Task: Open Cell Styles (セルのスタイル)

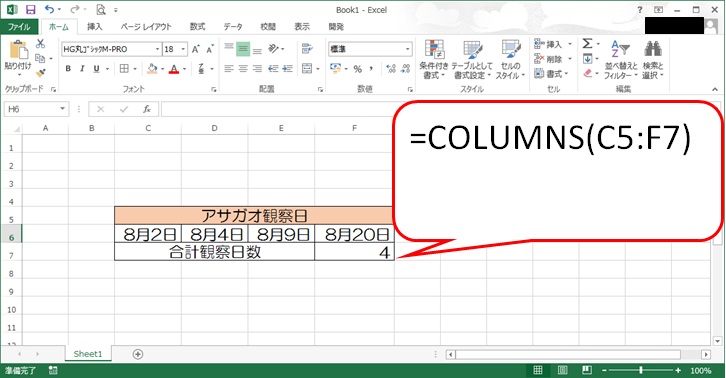Action: (x=510, y=59)
